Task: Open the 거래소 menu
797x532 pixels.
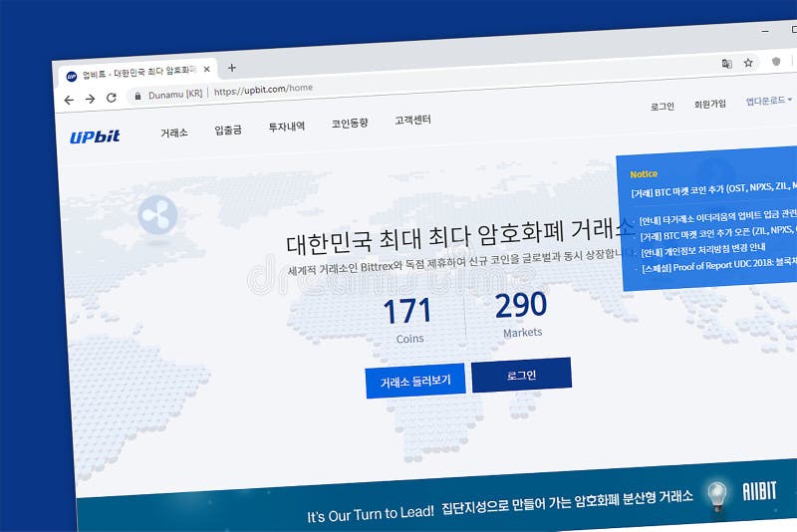Action: point(174,133)
